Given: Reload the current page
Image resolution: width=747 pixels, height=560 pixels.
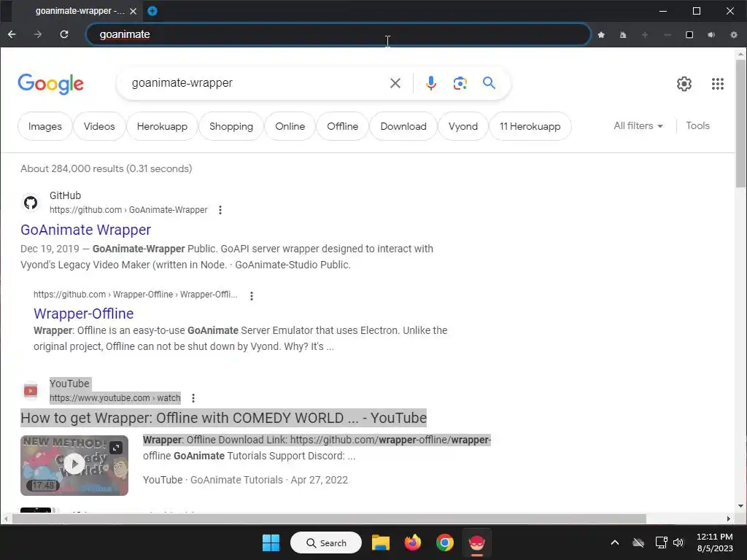Looking at the screenshot, I should [64, 34].
